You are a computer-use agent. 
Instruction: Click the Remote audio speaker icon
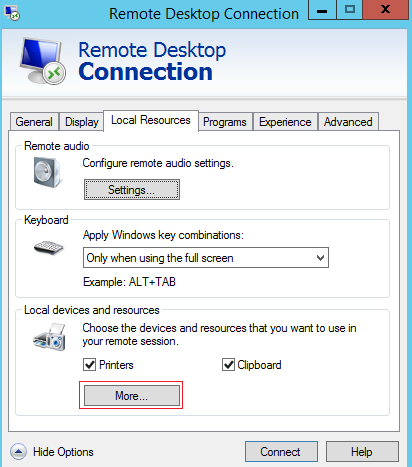[48, 172]
